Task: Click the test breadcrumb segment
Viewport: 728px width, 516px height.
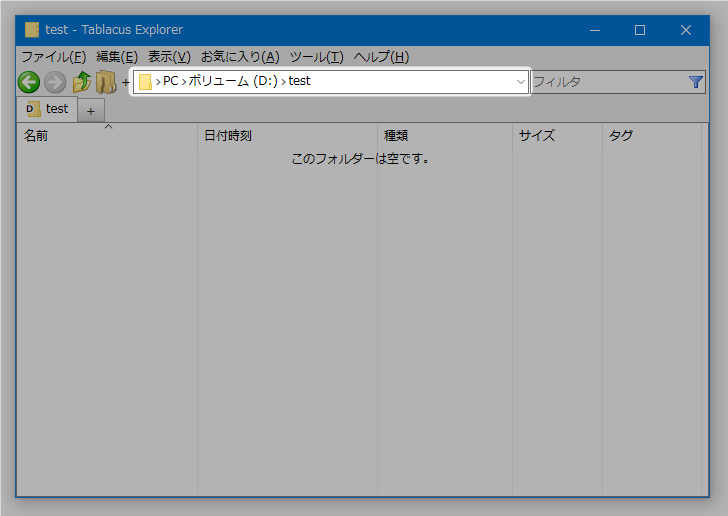Action: (299, 81)
